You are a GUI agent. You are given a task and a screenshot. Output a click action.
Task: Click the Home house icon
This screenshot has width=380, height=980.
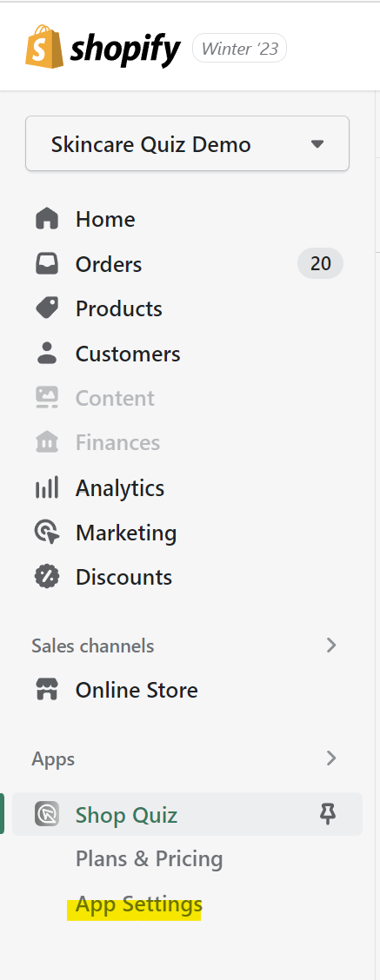tap(47, 220)
